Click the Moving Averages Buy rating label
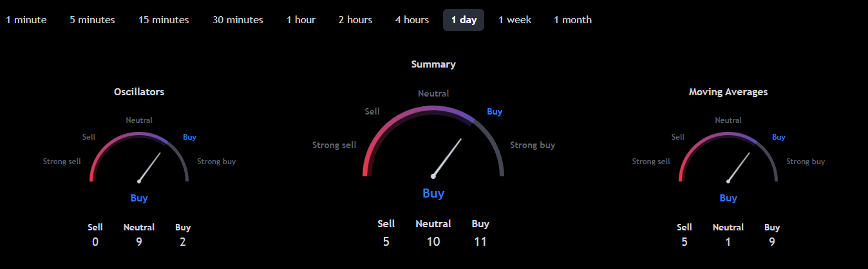The image size is (868, 269). point(728,198)
